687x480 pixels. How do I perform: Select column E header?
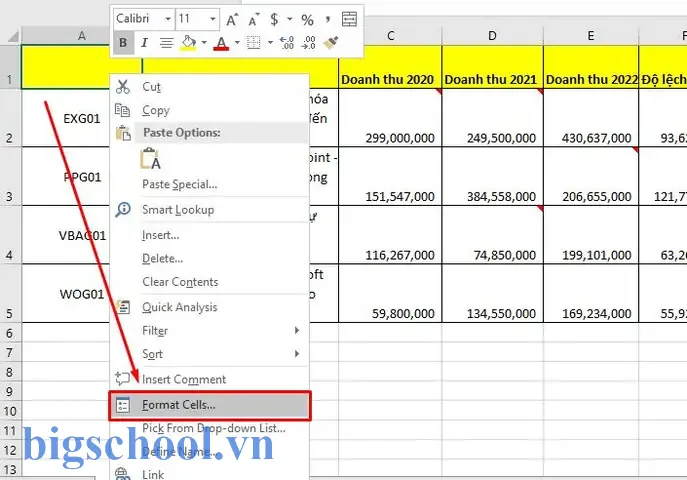click(591, 36)
